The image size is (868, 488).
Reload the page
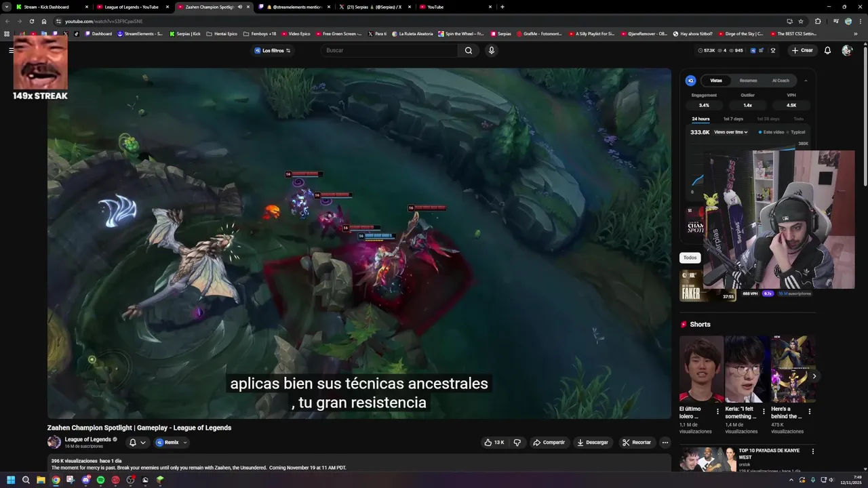pyautogui.click(x=32, y=21)
